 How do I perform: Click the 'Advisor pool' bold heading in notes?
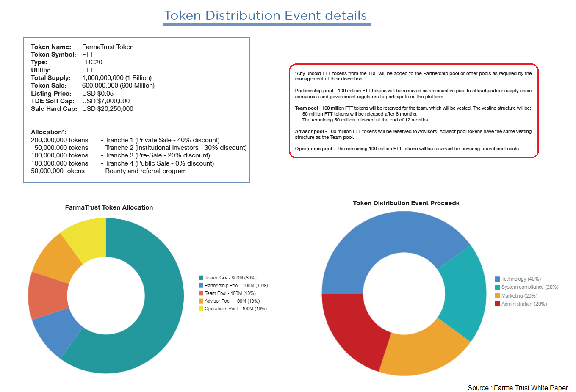pyautogui.click(x=309, y=131)
